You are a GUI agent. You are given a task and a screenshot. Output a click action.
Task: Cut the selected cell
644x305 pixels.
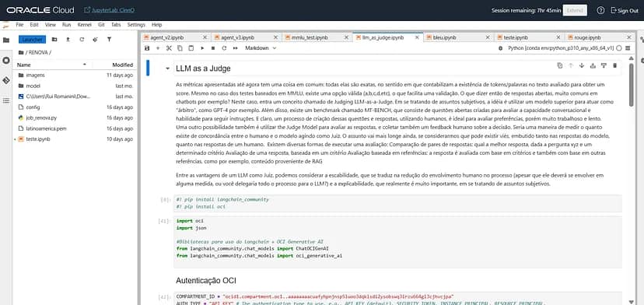click(169, 48)
